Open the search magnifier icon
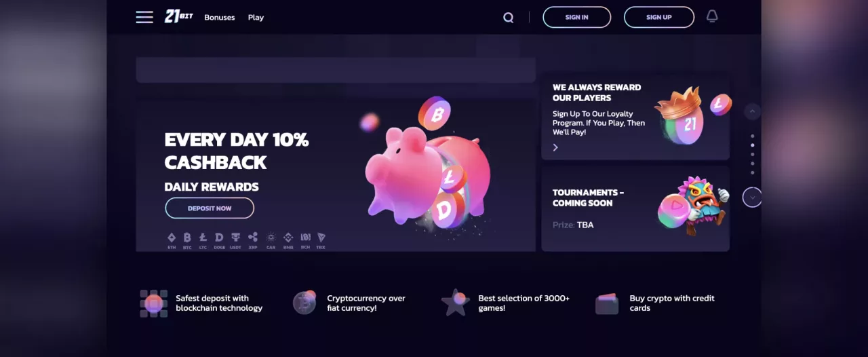 (x=508, y=18)
